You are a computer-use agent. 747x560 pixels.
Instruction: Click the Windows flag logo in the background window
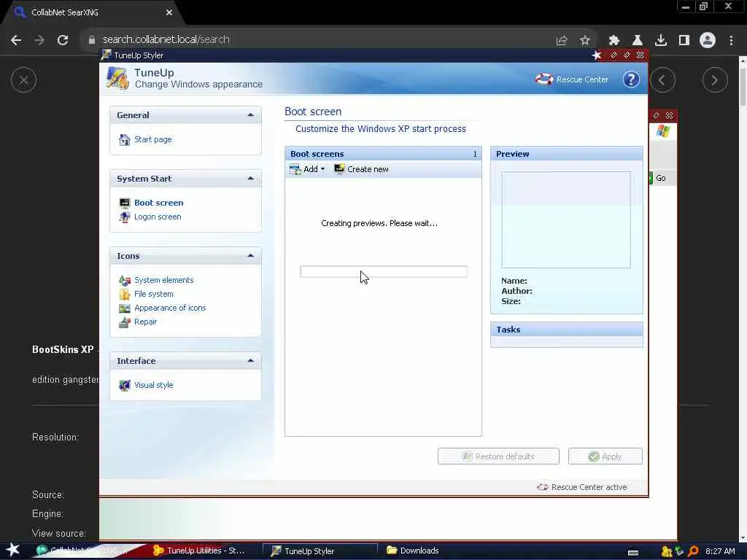click(662, 131)
